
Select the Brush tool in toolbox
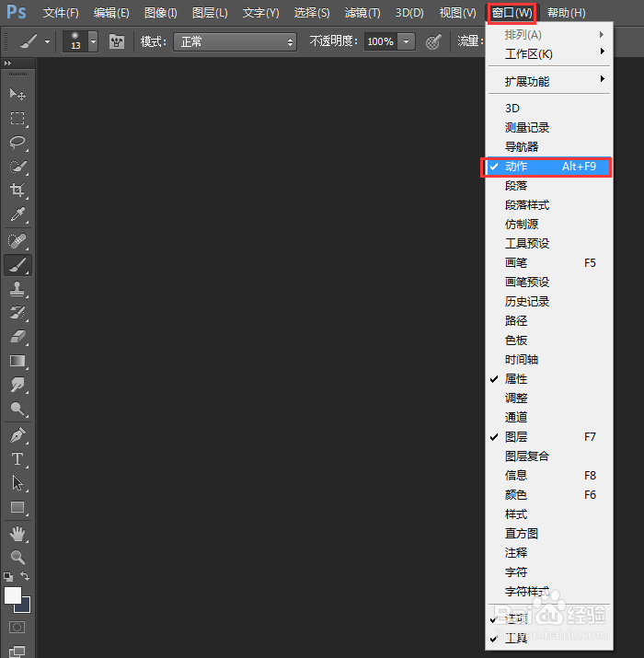tap(17, 265)
